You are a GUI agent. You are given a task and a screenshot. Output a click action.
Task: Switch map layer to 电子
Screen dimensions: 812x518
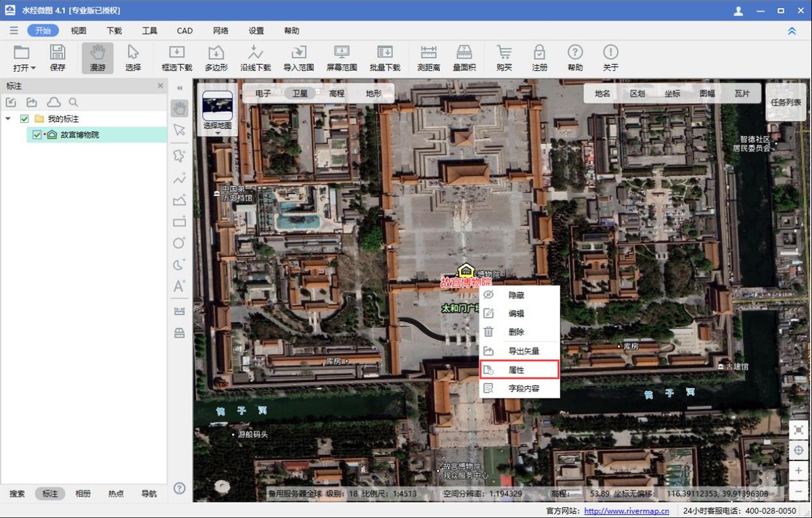click(x=263, y=93)
